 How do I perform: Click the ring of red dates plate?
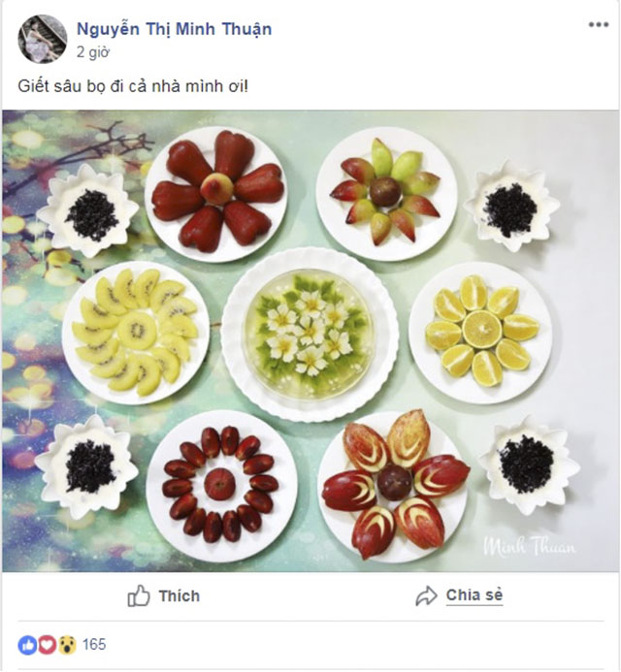(x=221, y=484)
